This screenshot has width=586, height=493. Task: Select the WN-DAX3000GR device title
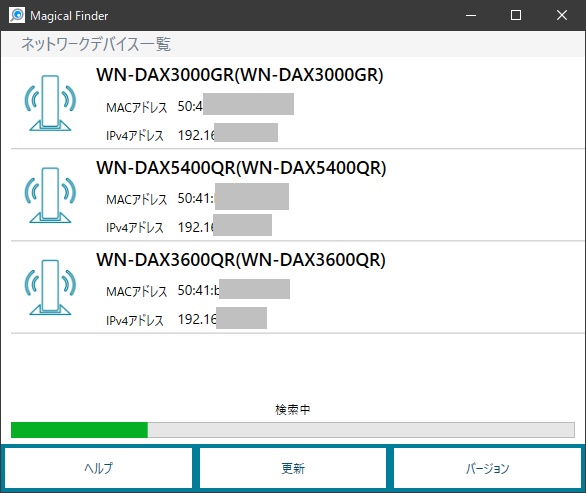point(240,75)
